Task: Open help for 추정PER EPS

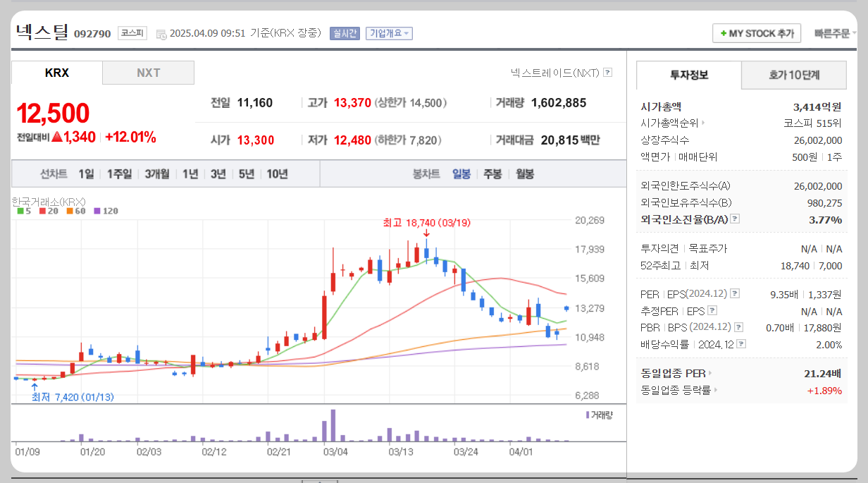Action: point(712,311)
